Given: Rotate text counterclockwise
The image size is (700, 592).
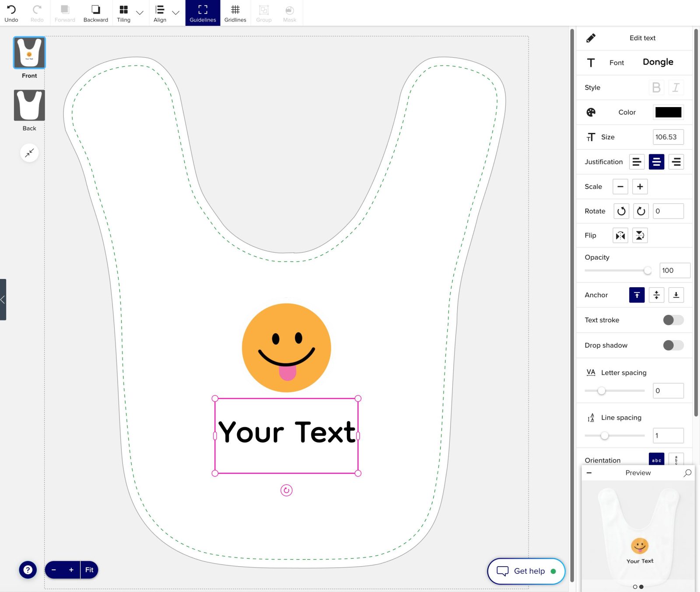Looking at the screenshot, I should 621,211.
